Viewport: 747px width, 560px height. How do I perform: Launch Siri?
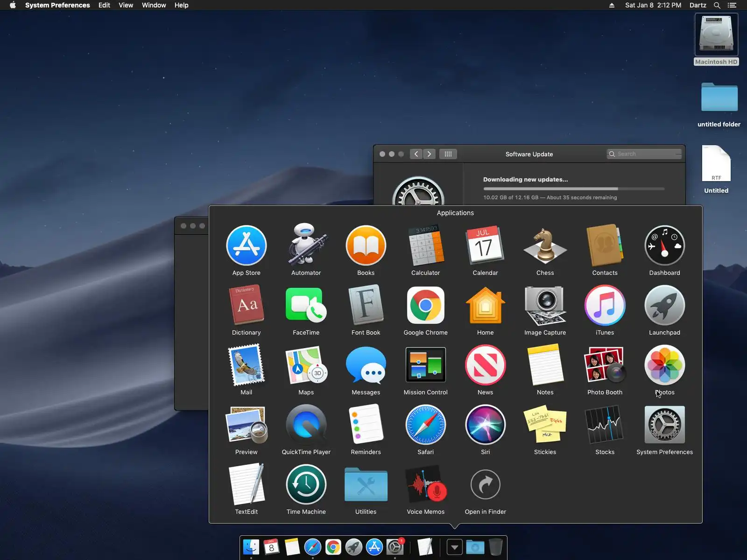click(x=486, y=425)
